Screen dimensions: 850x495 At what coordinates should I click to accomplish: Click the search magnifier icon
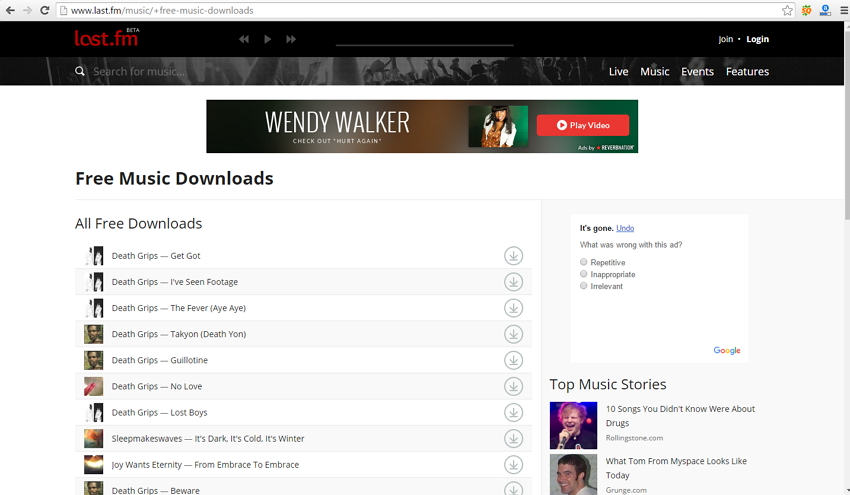point(80,72)
